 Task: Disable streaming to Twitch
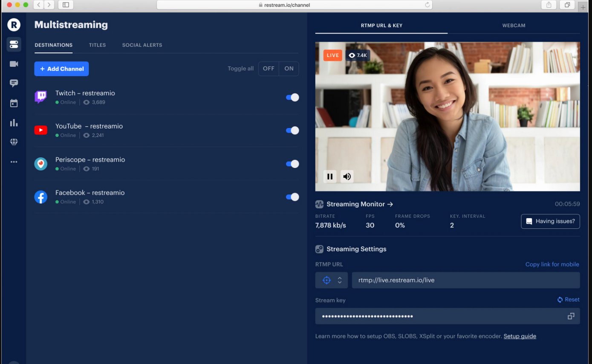pyautogui.click(x=292, y=97)
